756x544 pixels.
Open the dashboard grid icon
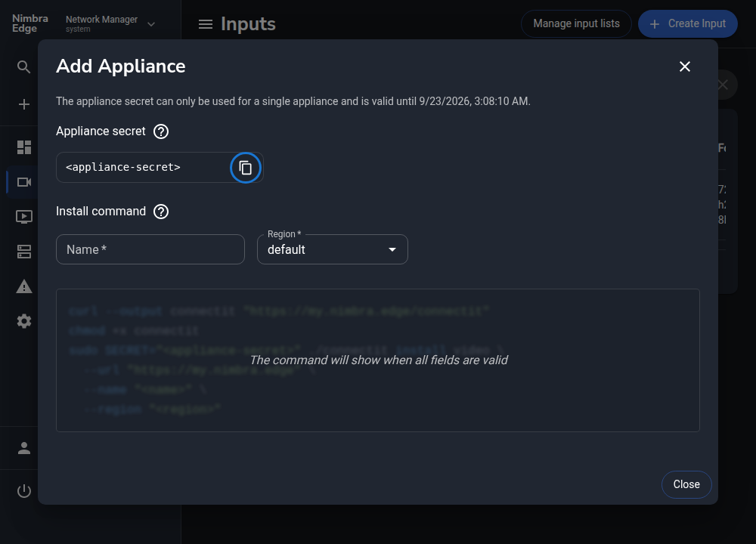[x=23, y=147]
